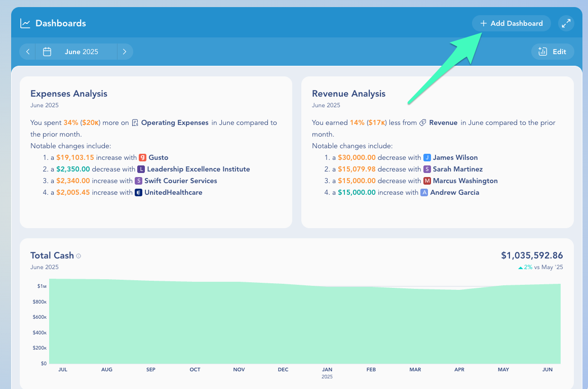Open the calendar icon date picker

pos(47,52)
